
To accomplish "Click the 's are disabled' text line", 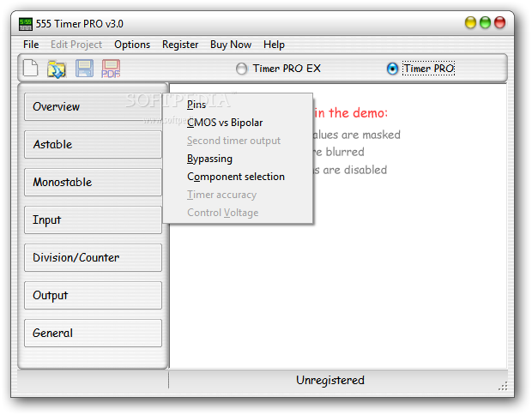I will coord(350,170).
